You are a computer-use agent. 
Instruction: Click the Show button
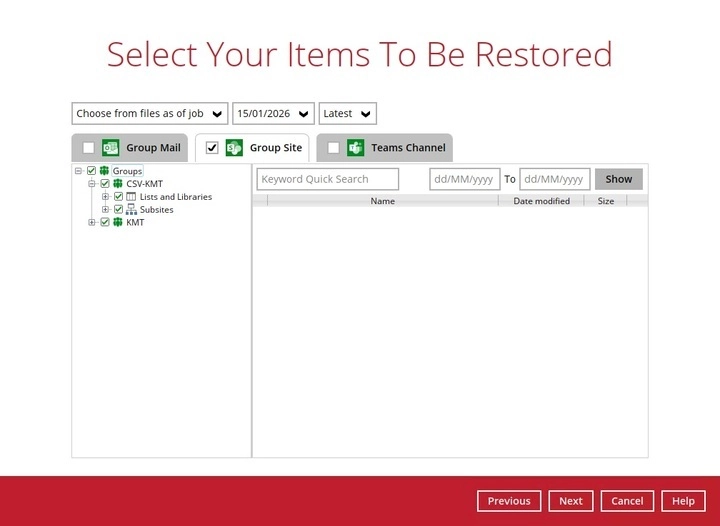pos(618,179)
